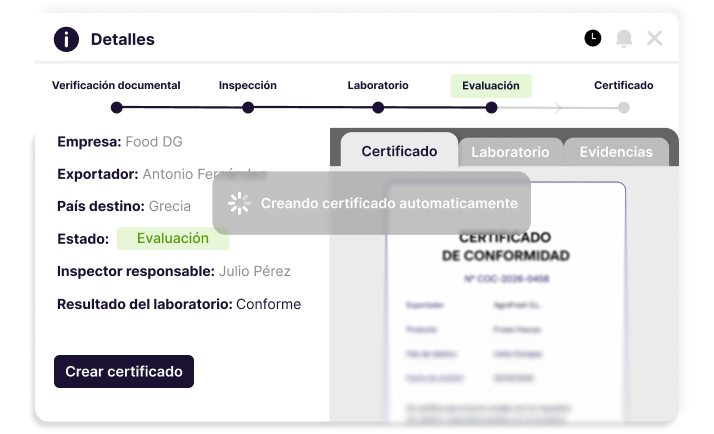Select the Verificación documental step label

pyautogui.click(x=116, y=86)
